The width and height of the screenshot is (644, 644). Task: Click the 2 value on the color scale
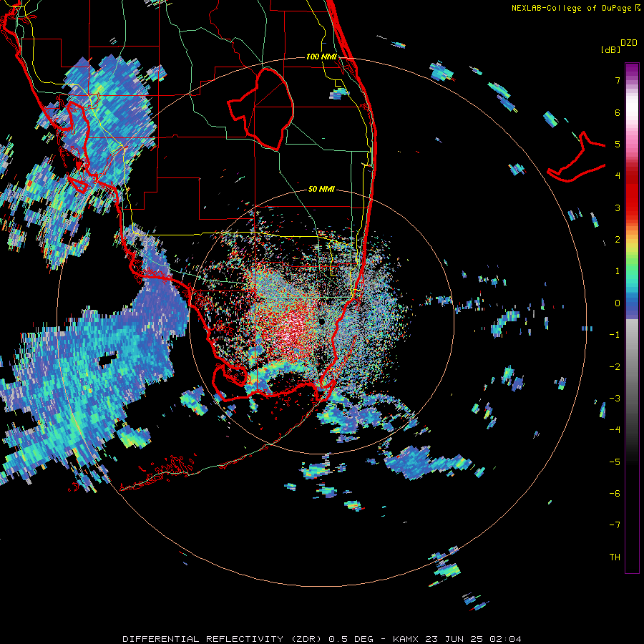pyautogui.click(x=618, y=240)
